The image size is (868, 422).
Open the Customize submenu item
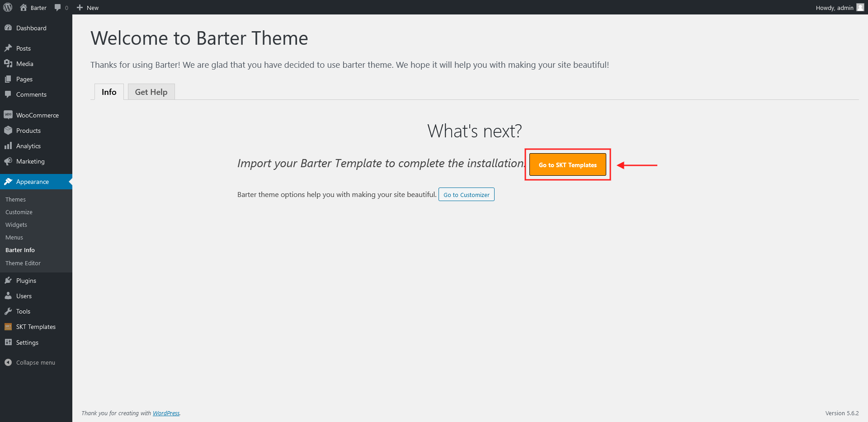(x=19, y=212)
